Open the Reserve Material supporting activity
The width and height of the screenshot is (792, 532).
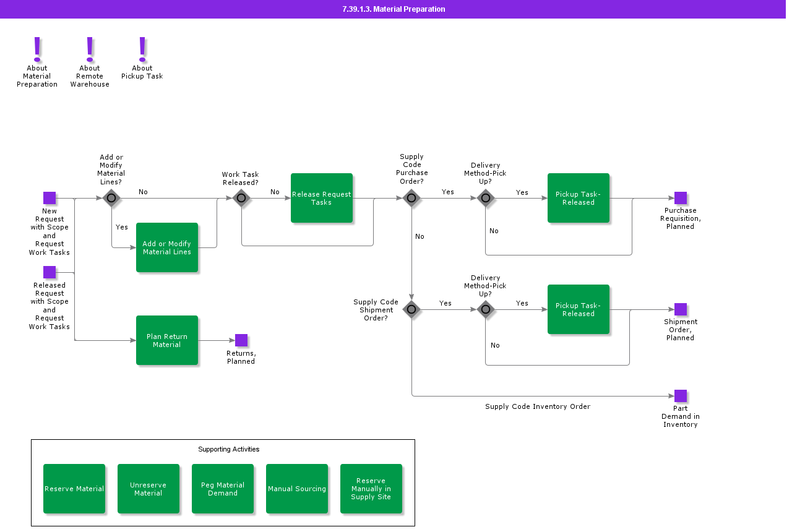pyautogui.click(x=74, y=489)
